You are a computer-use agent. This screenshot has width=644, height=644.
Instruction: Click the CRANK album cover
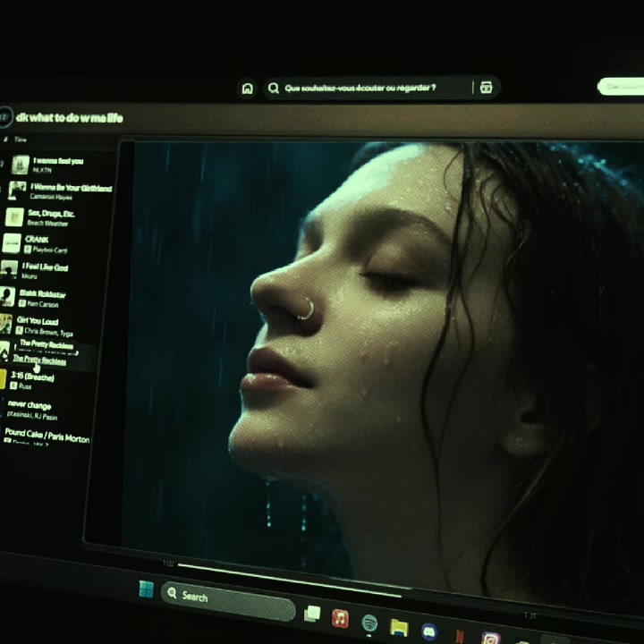point(12,243)
